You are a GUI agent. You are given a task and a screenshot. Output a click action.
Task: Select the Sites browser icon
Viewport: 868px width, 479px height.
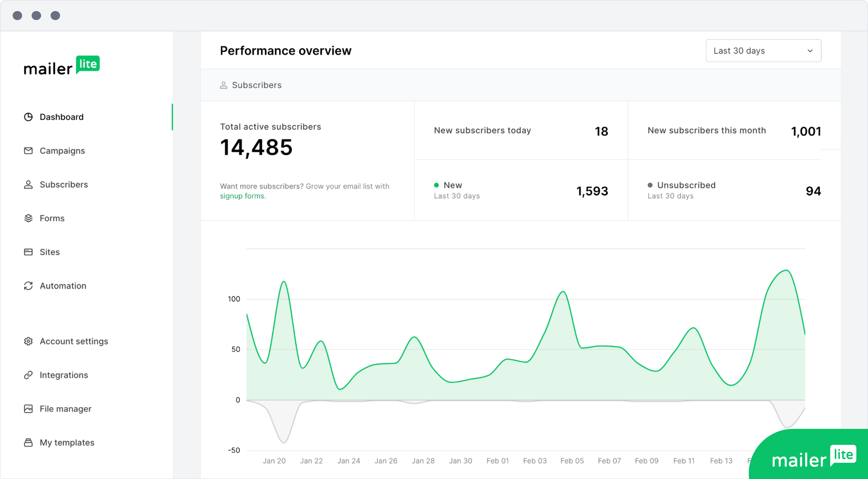point(29,252)
